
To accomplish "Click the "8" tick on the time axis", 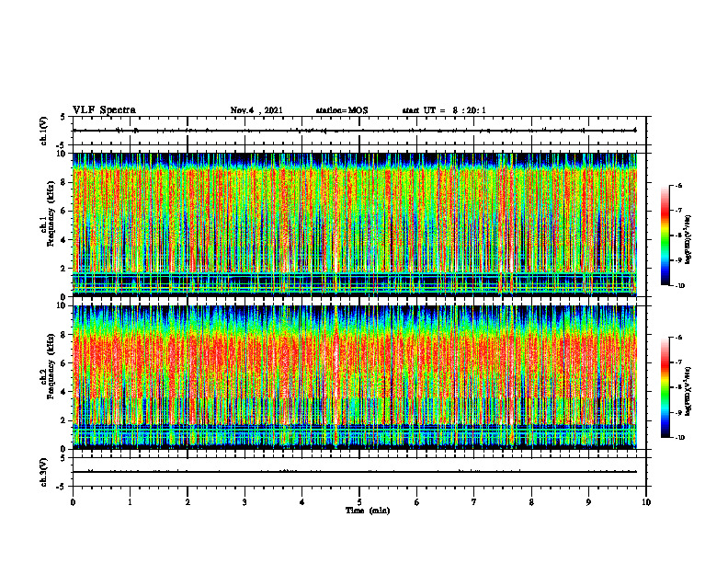I will (531, 502).
